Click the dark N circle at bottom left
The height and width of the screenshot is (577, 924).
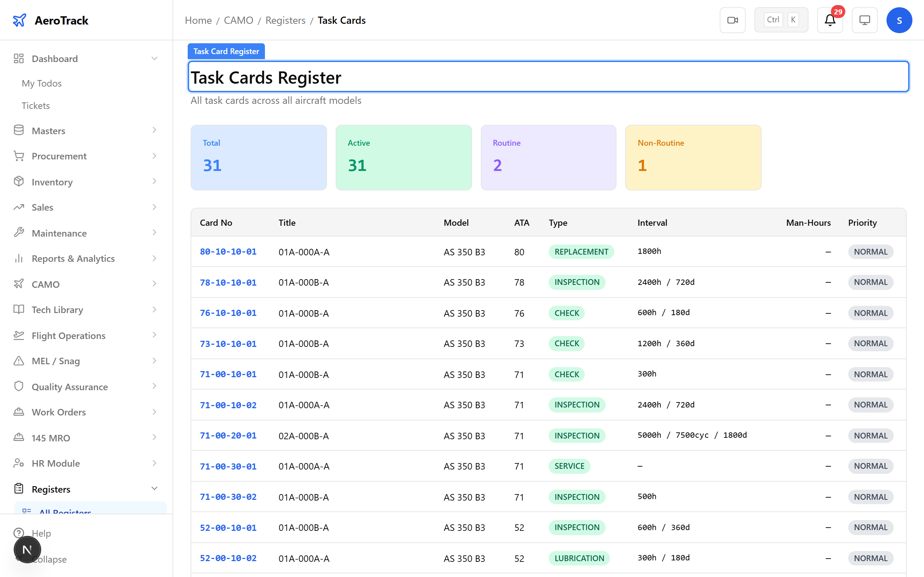click(27, 550)
